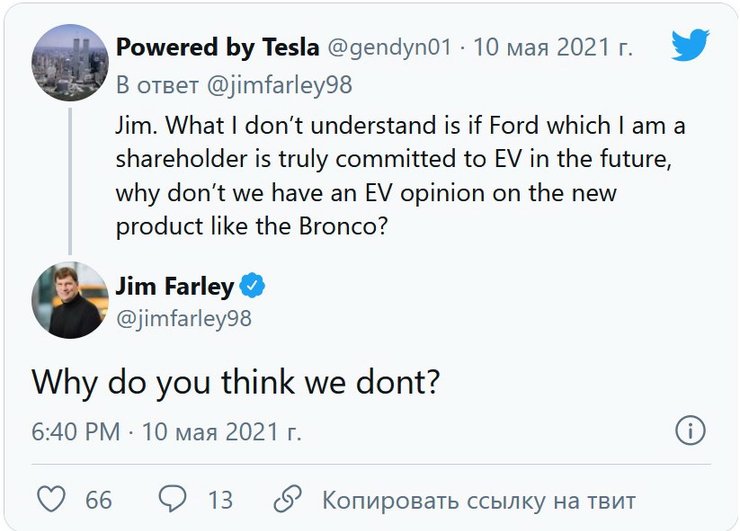Click Jim Farley's verified badge
This screenshot has width=740, height=531.
pos(253,287)
